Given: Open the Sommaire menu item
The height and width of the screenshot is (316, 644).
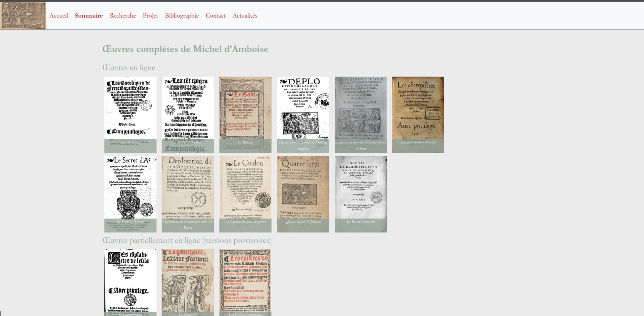Looking at the screenshot, I should (x=89, y=16).
